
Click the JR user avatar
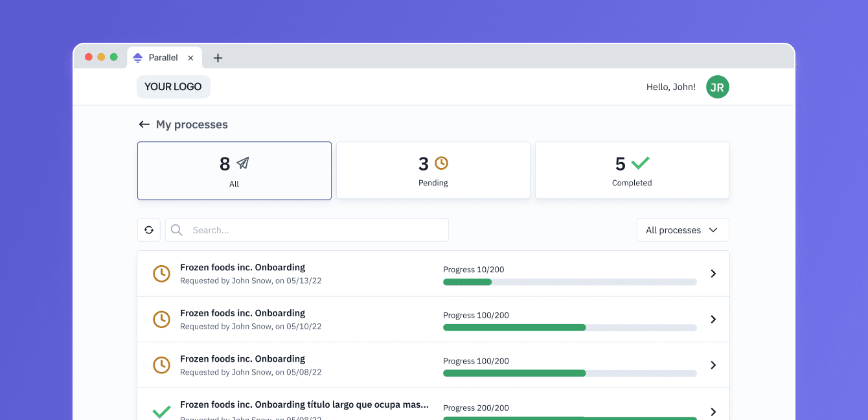(718, 87)
